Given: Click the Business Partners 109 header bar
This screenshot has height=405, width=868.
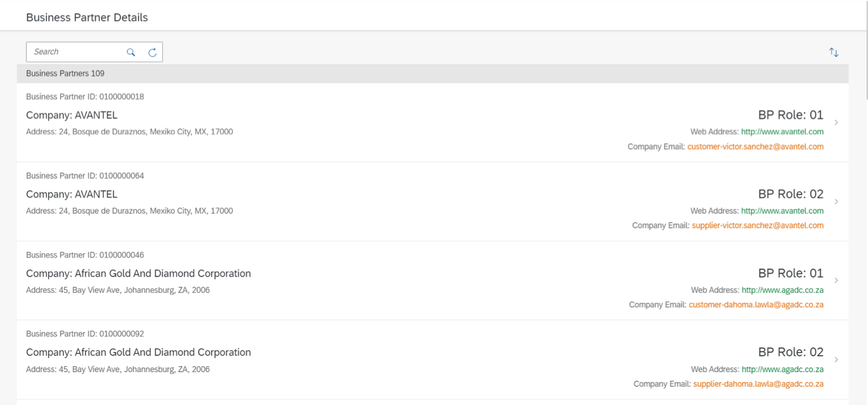Looking at the screenshot, I should 432,73.
